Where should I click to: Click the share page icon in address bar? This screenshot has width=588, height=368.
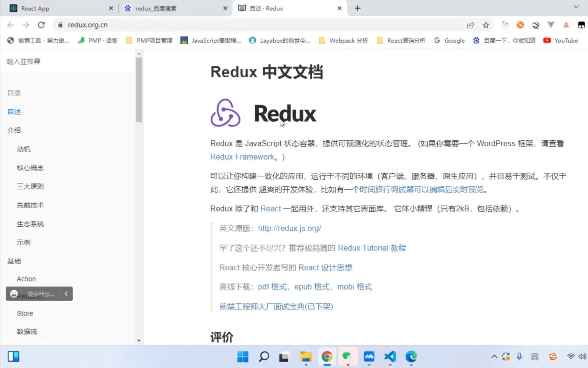pos(471,25)
